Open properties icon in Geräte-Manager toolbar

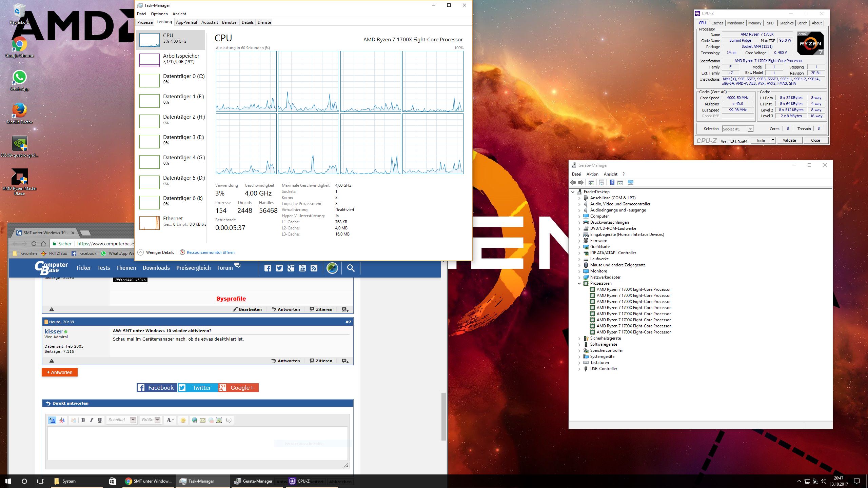[x=601, y=183]
